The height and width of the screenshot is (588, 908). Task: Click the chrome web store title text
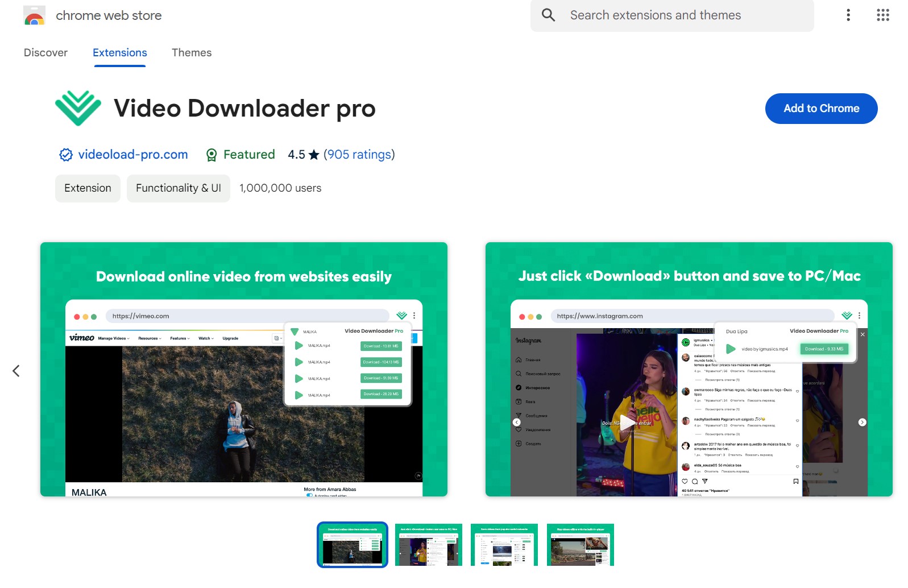click(109, 16)
